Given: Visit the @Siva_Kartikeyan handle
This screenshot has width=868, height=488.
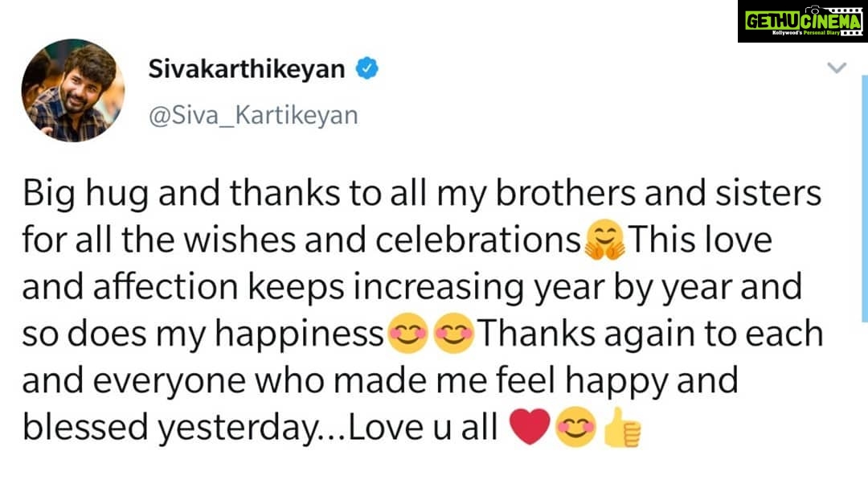Looking at the screenshot, I should point(253,116).
